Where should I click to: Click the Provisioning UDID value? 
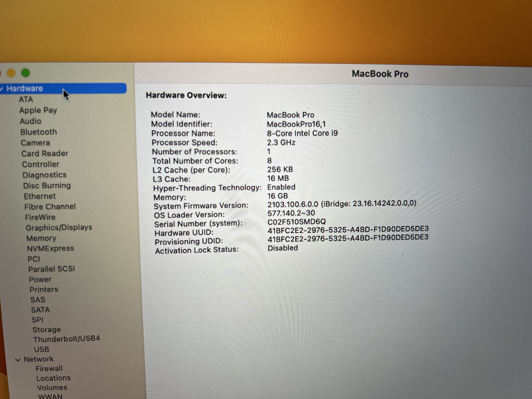(x=348, y=238)
